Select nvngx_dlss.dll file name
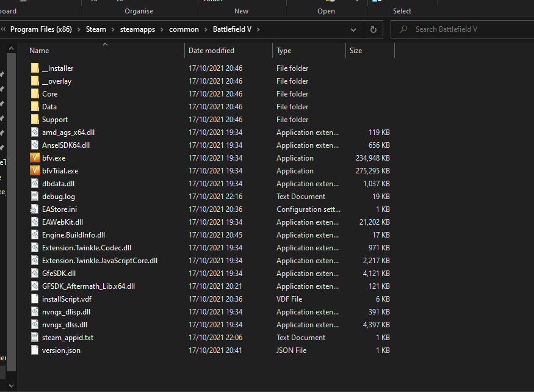Image resolution: width=534 pixels, height=392 pixels. 65,325
